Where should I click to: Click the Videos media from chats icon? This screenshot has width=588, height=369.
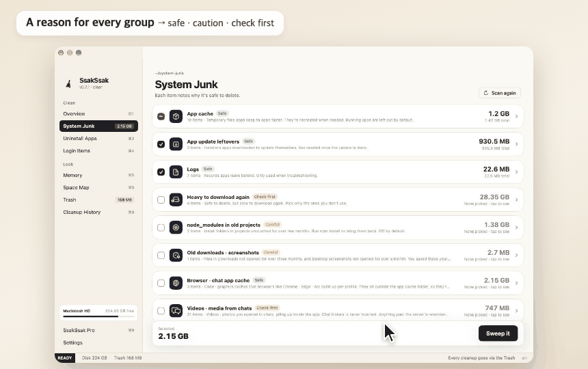pyautogui.click(x=176, y=310)
